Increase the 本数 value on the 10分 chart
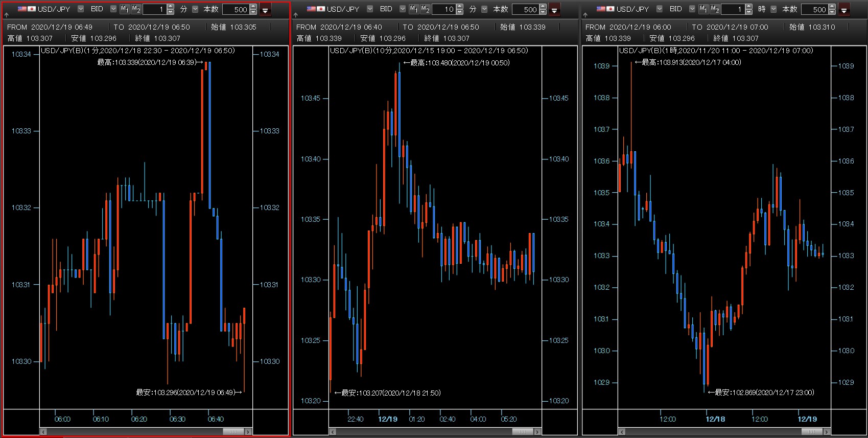 click(x=543, y=7)
